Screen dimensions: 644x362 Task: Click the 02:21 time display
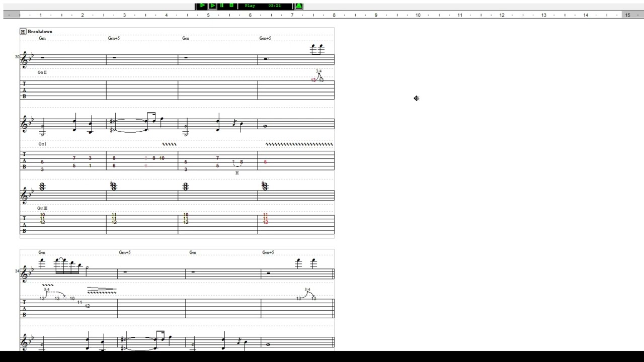click(275, 6)
